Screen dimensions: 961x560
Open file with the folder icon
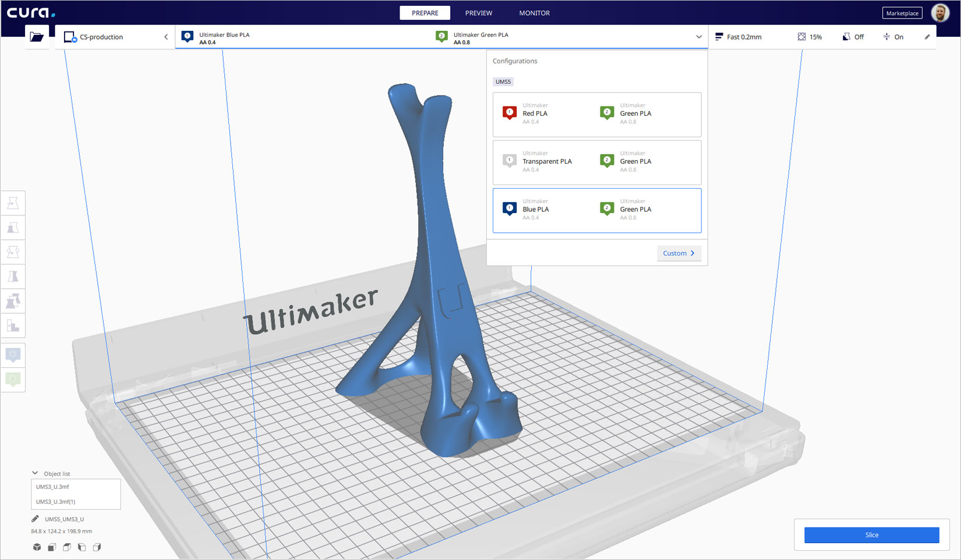[x=37, y=37]
